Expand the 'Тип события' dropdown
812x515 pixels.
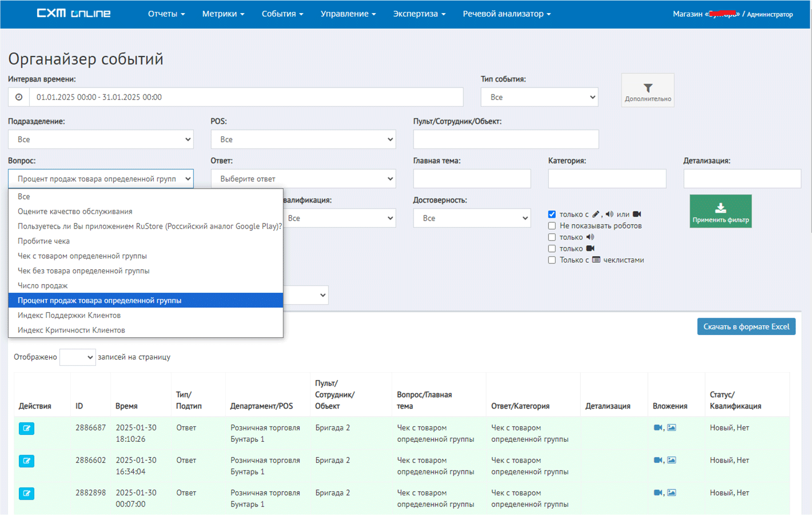pos(539,97)
